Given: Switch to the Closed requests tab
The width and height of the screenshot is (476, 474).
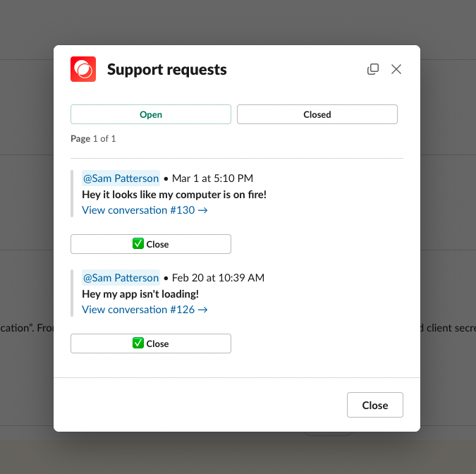Looking at the screenshot, I should pyautogui.click(x=317, y=114).
